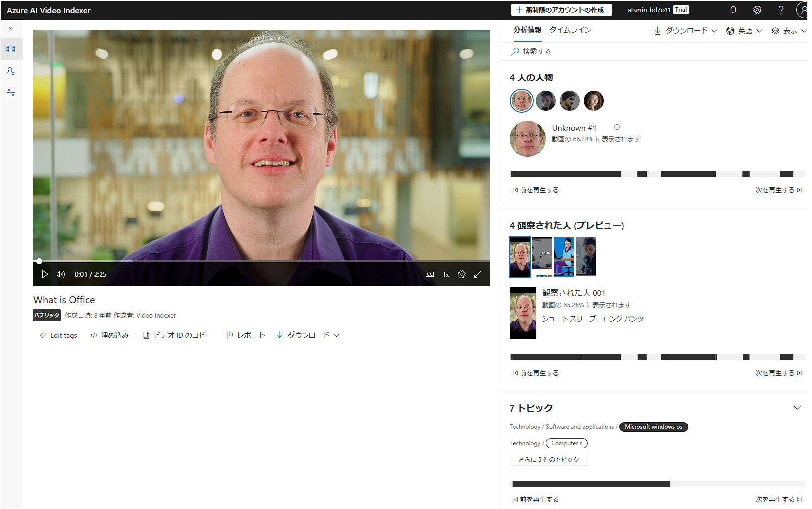Viewport: 812px width, 509px height.
Task: Click the 検索する search field
Action: point(653,51)
